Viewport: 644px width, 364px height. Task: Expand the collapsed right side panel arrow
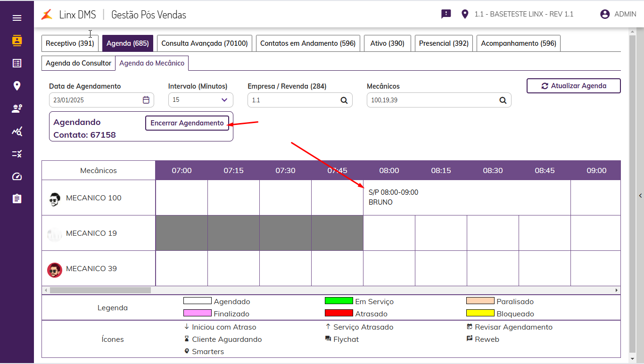click(640, 195)
